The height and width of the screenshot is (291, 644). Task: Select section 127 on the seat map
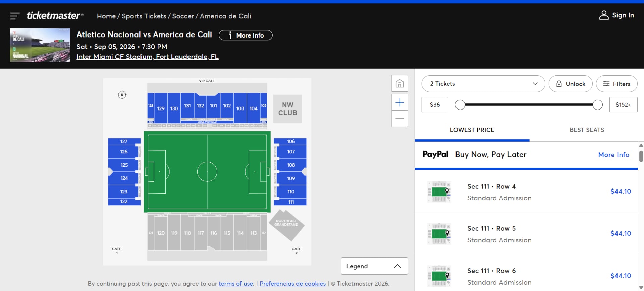[x=124, y=141]
